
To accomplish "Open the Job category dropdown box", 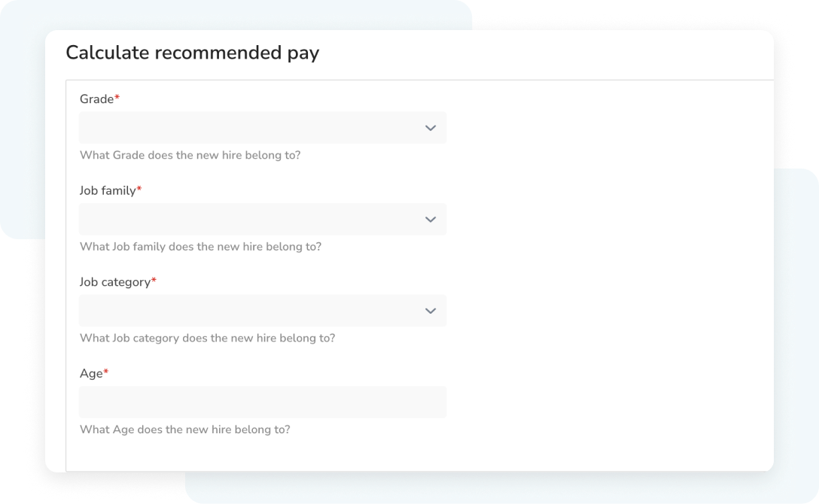I will coord(263,311).
